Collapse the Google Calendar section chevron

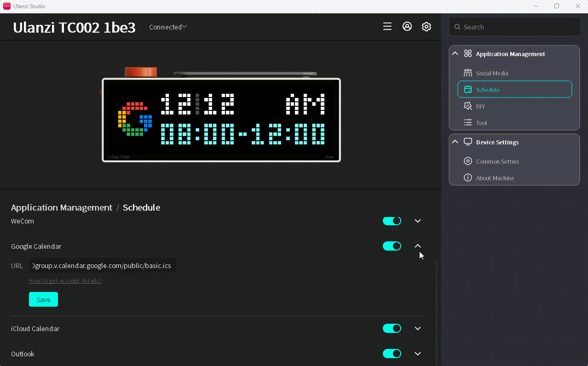click(x=418, y=246)
